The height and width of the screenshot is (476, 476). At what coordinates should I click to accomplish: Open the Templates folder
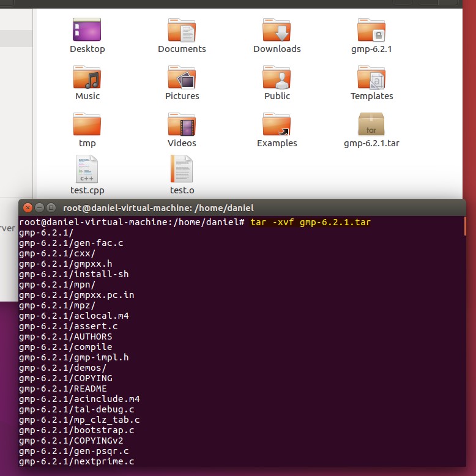pyautogui.click(x=371, y=78)
